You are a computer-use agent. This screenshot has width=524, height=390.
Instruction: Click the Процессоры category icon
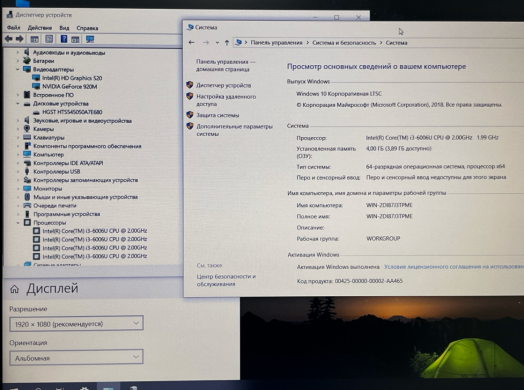point(27,223)
